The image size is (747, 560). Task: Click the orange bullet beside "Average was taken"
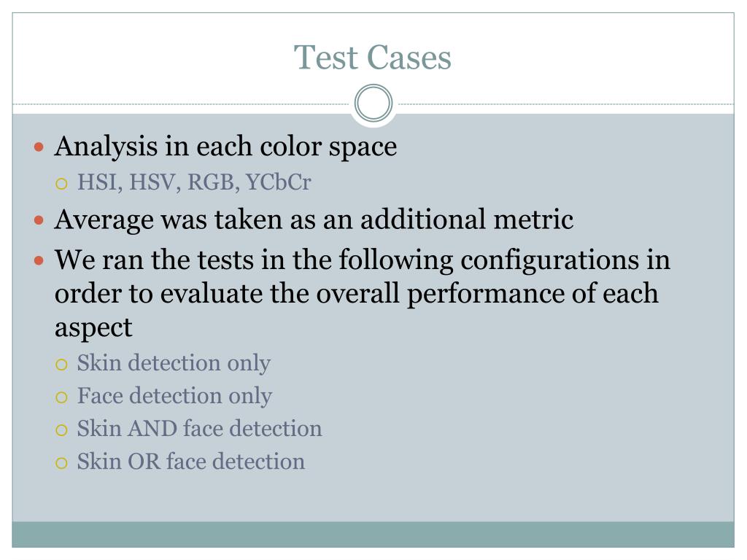[x=39, y=220]
